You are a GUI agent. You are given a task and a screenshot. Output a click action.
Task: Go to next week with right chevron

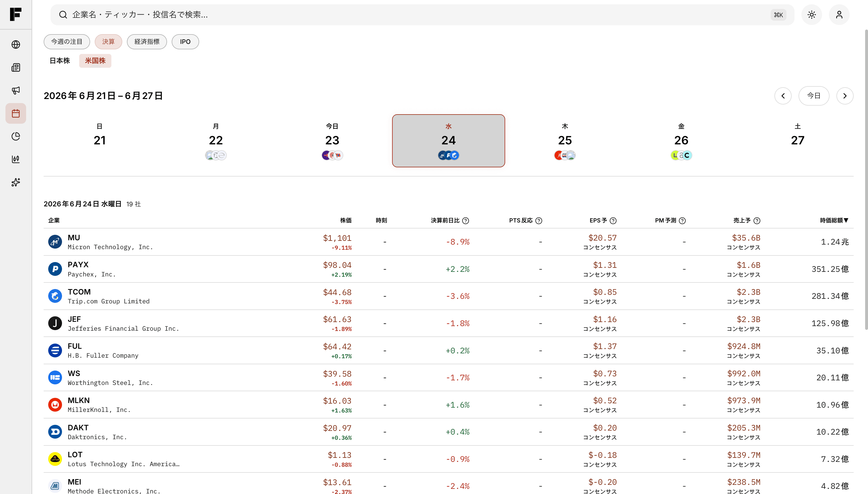click(x=844, y=96)
